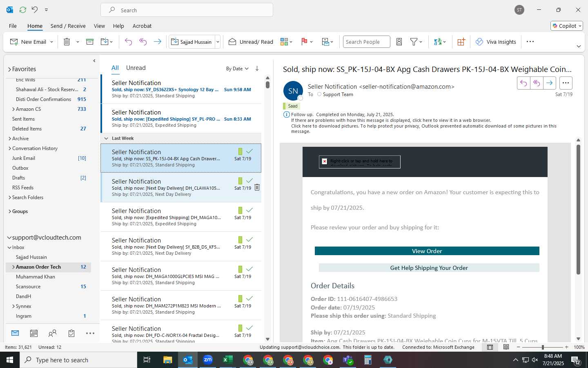Open By Date arrangement dropdown

click(x=237, y=69)
